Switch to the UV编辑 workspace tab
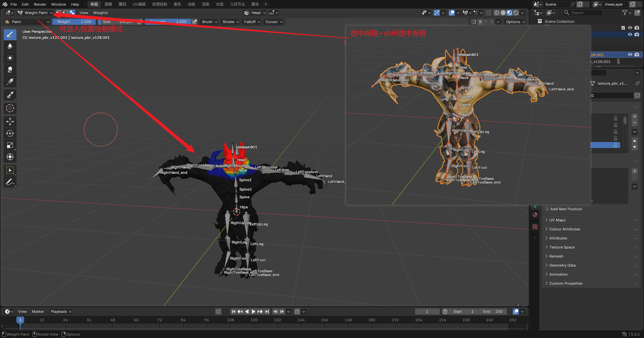The image size is (644, 338). pyautogui.click(x=139, y=4)
